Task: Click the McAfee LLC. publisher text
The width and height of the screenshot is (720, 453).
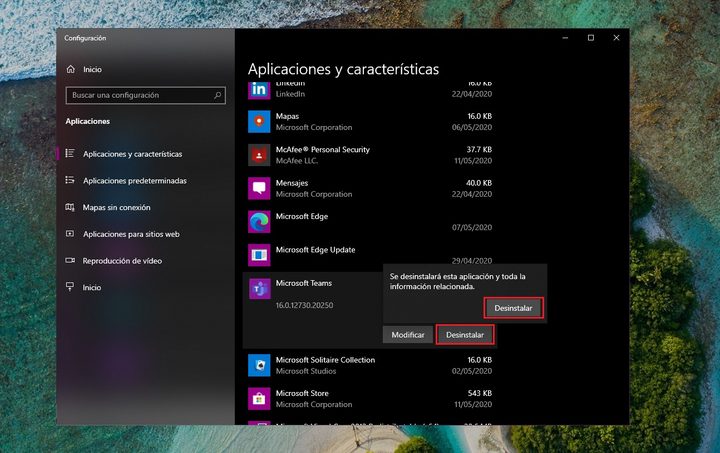Action: point(297,161)
